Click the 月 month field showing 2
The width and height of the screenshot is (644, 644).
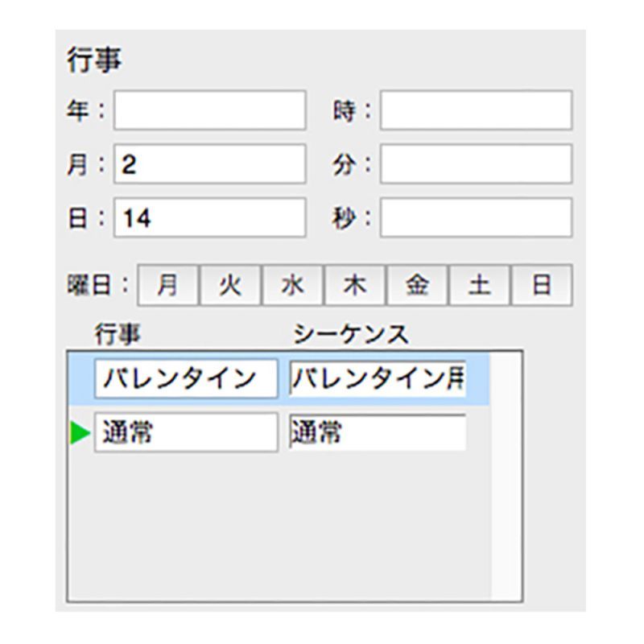210,164
